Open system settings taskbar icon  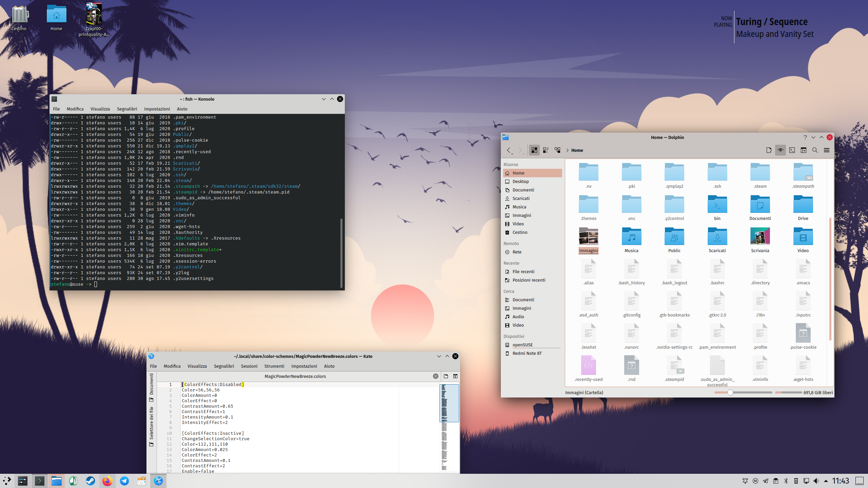(x=23, y=481)
